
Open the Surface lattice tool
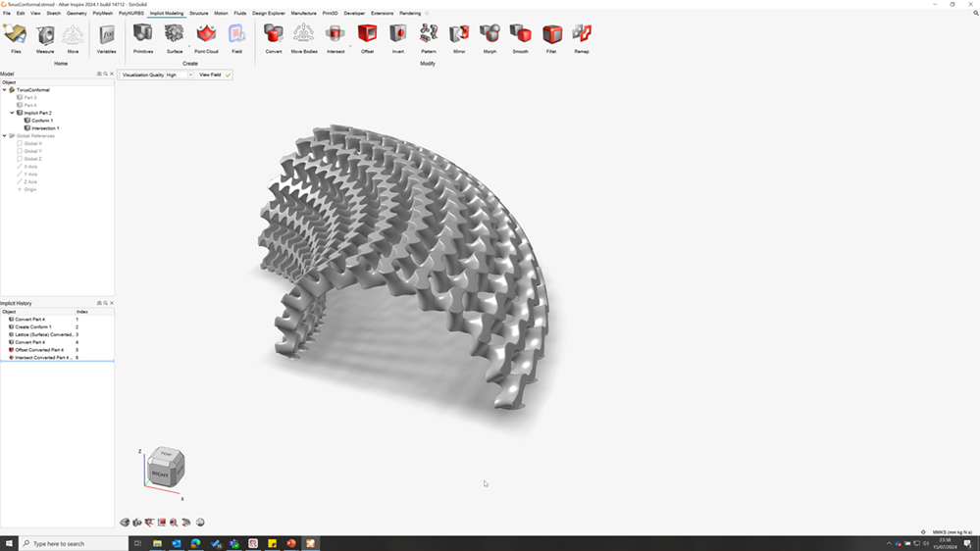point(175,34)
